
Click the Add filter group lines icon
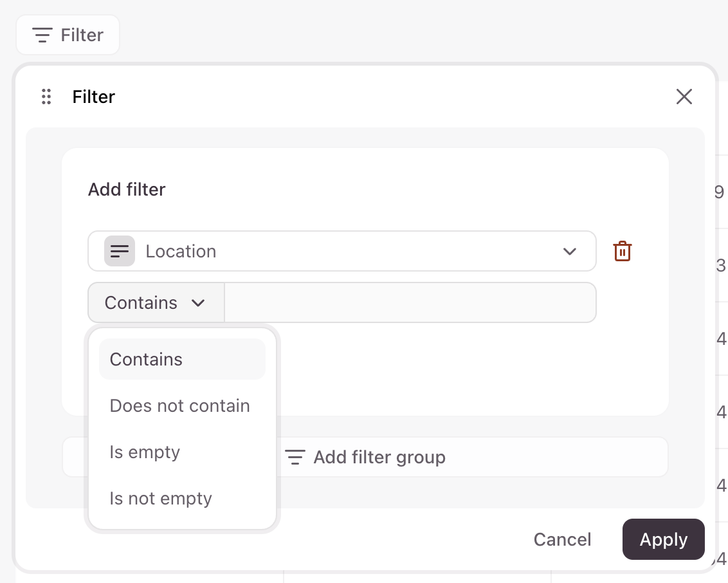tap(295, 458)
